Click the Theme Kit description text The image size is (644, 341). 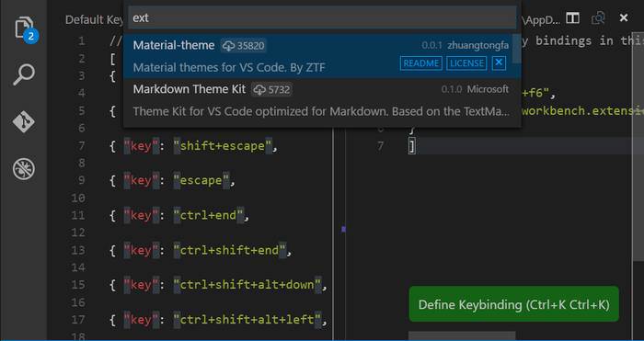321,111
